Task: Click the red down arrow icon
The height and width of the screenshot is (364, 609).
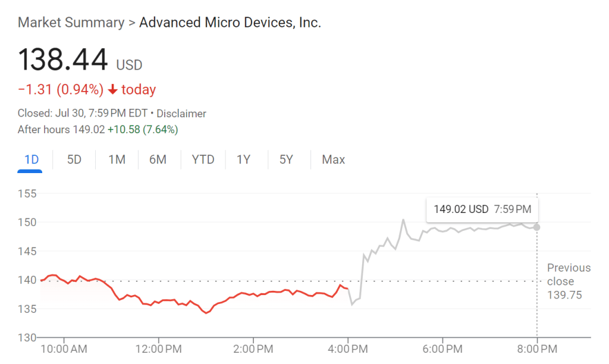Action: 113,90
